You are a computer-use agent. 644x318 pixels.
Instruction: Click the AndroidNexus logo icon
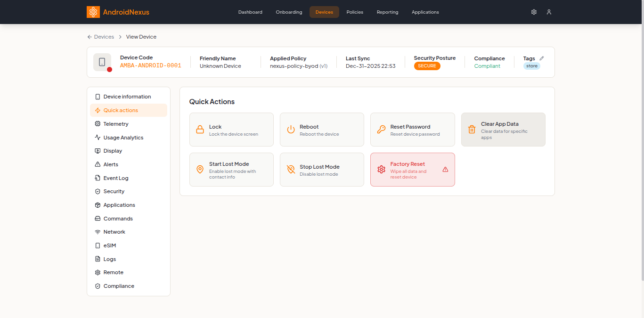click(93, 12)
